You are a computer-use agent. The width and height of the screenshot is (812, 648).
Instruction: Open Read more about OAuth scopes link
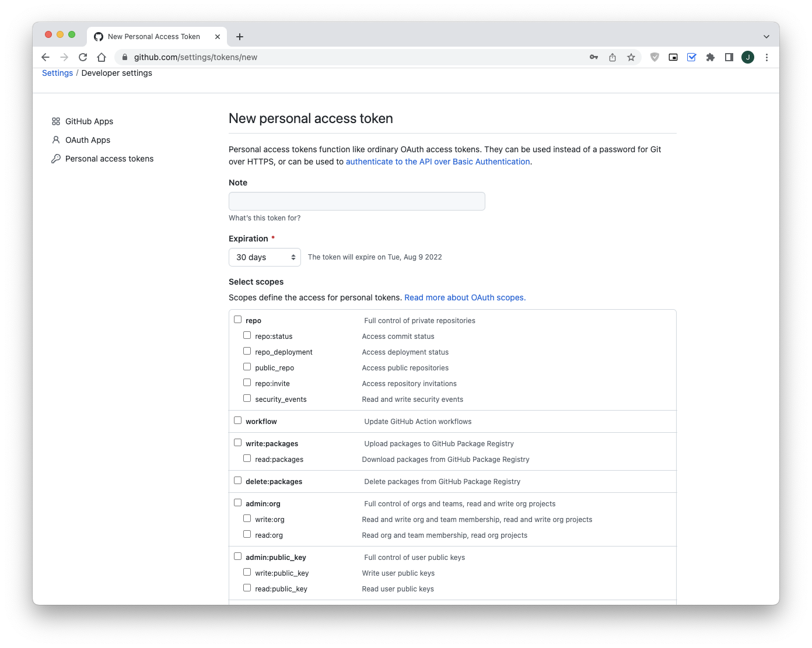(x=465, y=297)
